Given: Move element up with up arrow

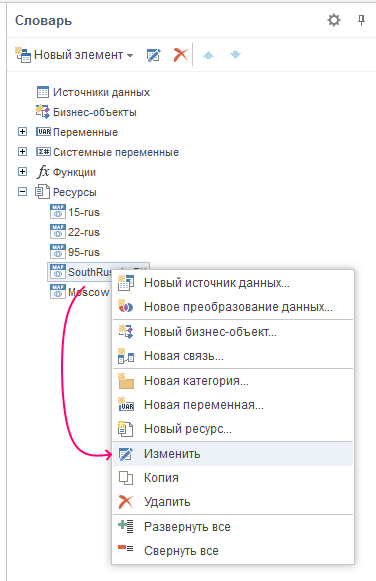Looking at the screenshot, I should [x=209, y=55].
